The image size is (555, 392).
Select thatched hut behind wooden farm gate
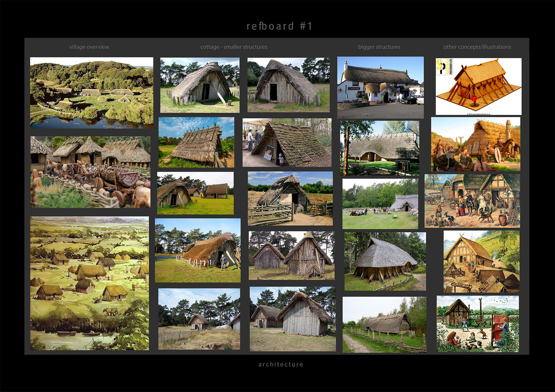[x=290, y=198]
